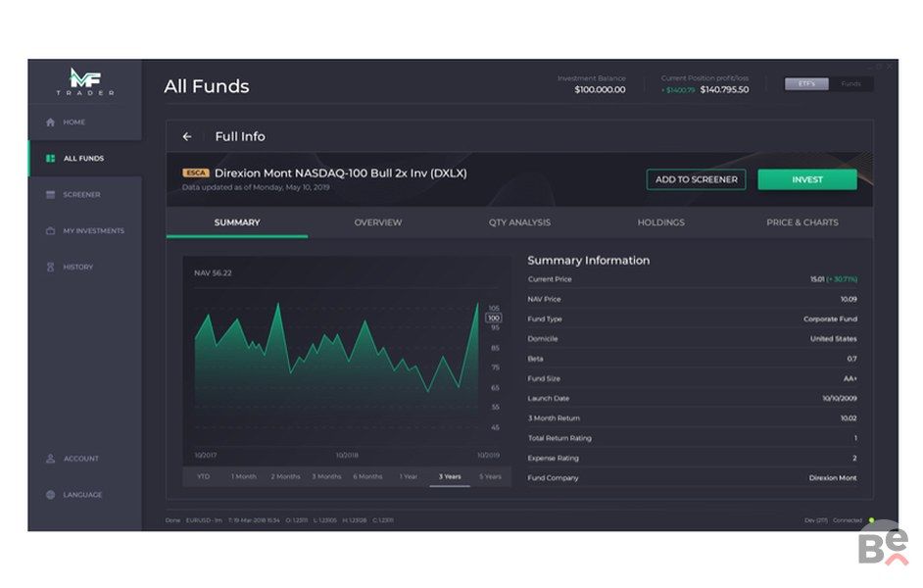Image resolution: width=923 pixels, height=588 pixels.
Task: Switch to the Overview tab
Action: (x=378, y=222)
